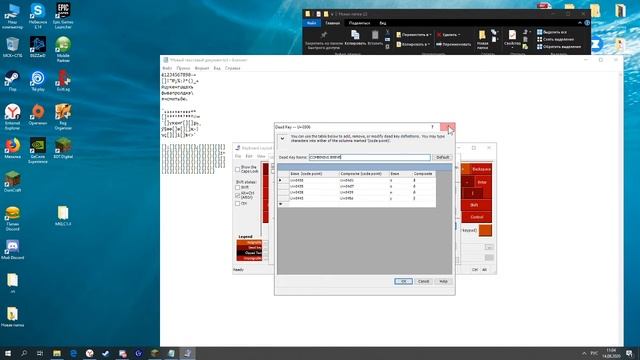Open File Explorer from the taskbar
The image size is (640, 360).
point(57,353)
